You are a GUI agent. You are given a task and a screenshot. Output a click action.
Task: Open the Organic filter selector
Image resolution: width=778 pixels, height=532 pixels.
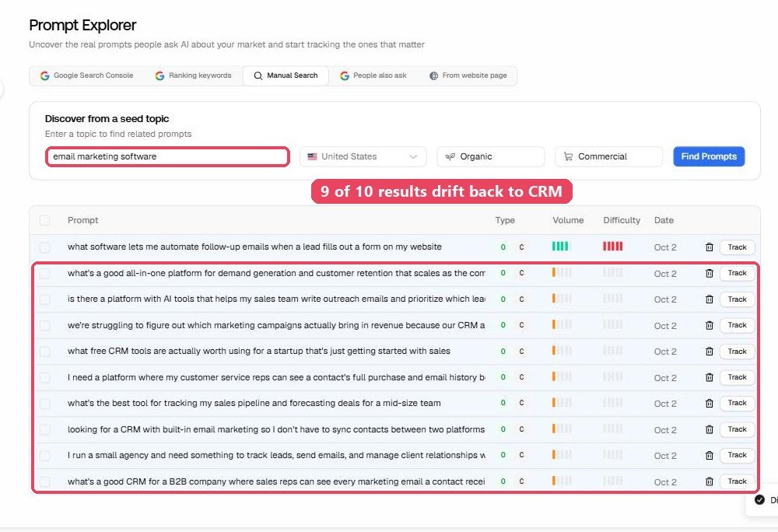491,156
